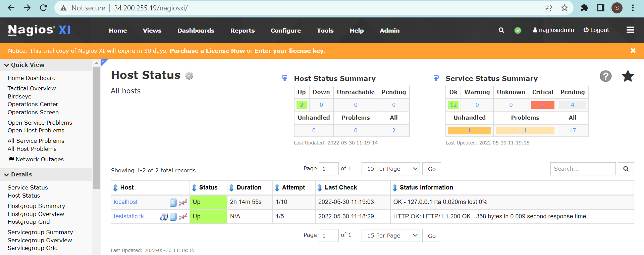Open the Configure menu
The image size is (644, 255).
286,31
